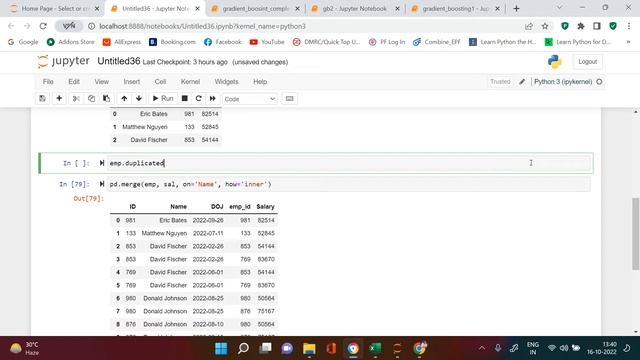640x360 pixels.
Task: Open the weather widget showing 30°C Haze
Action: (24, 348)
